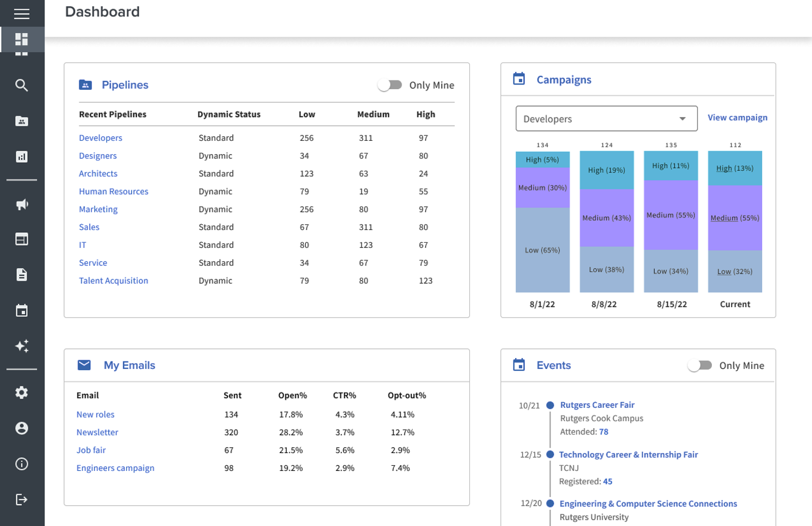
Task: Collapse the sidebar with the hamburger menu
Action: click(22, 13)
